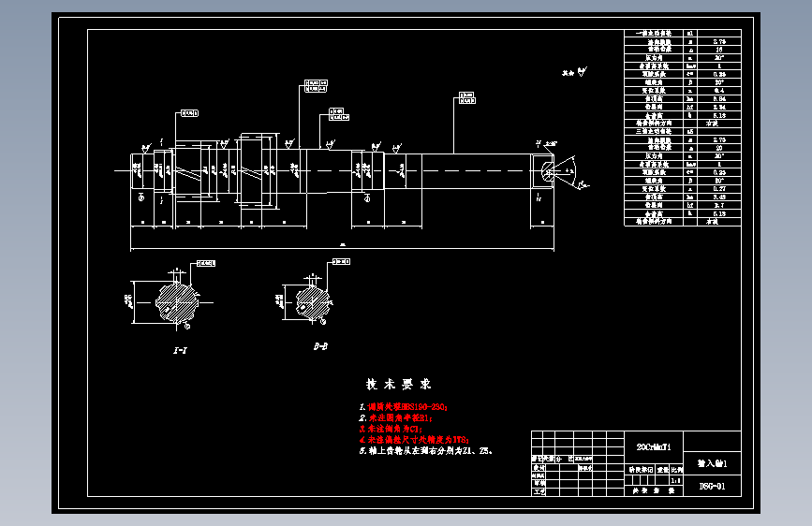Click the m1 cell in the gear parameter table
812x526 pixels.
click(690, 33)
